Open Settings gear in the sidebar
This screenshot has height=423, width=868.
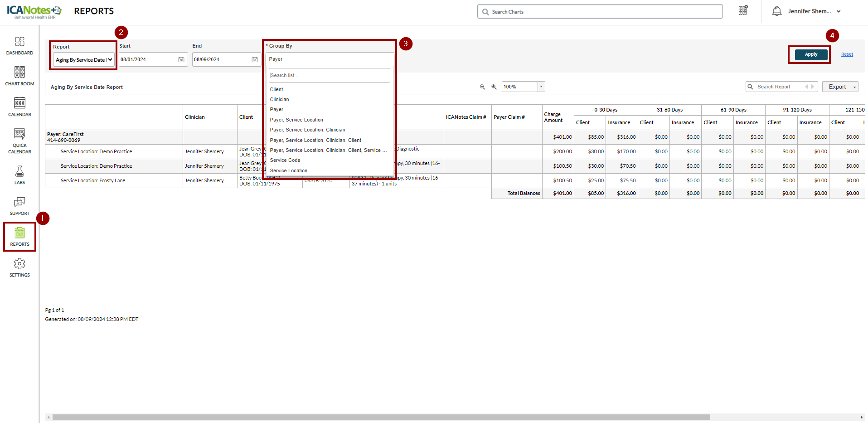tap(19, 267)
